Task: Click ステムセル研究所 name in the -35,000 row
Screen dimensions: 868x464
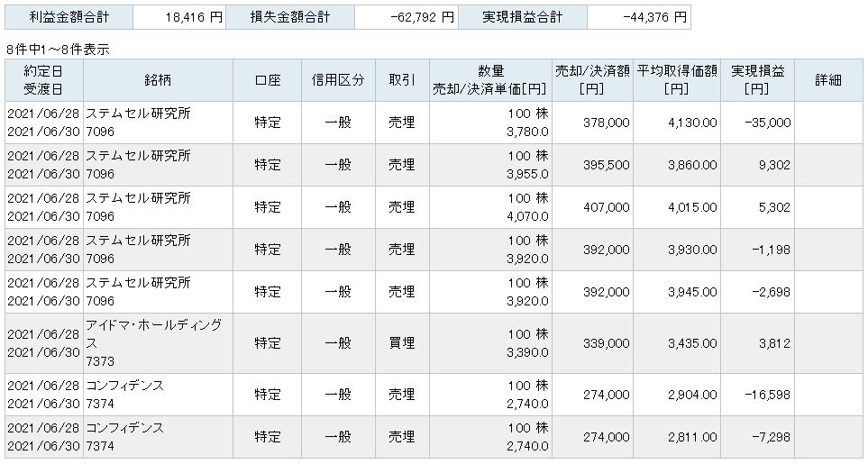Action: (138, 114)
